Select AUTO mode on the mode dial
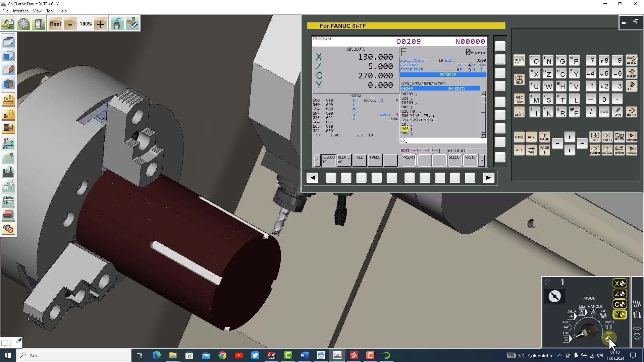Viewport: 644px width, 362px height. tap(572, 314)
